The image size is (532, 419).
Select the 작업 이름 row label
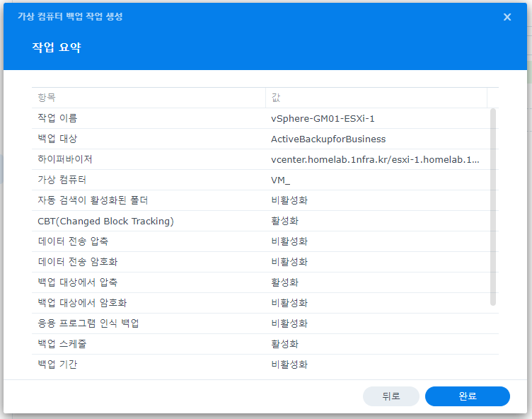57,118
